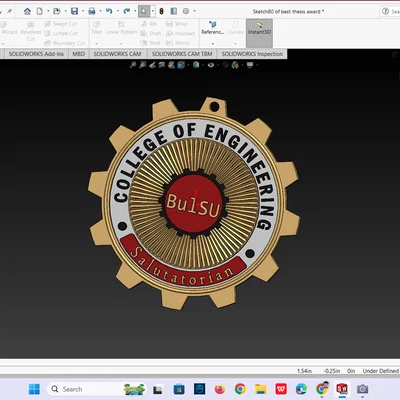Open the Select tool dropdown arrow
The image size is (400, 400).
[152, 11]
